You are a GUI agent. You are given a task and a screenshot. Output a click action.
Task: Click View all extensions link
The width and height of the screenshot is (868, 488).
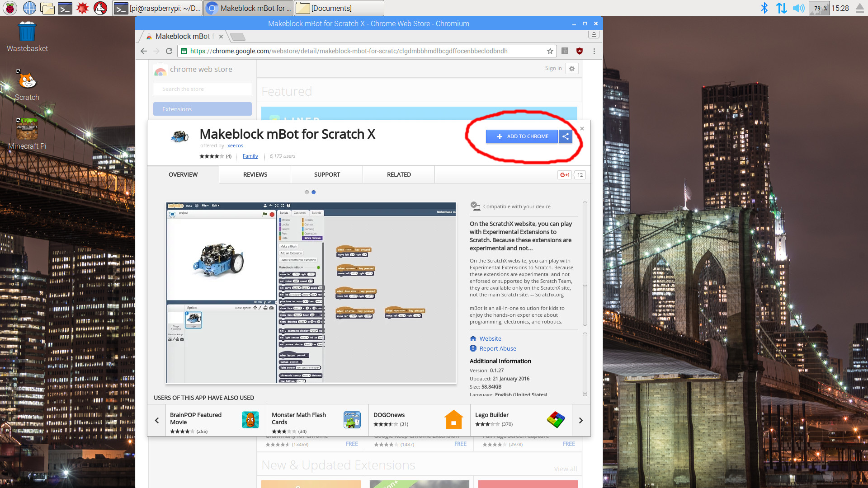[566, 469]
